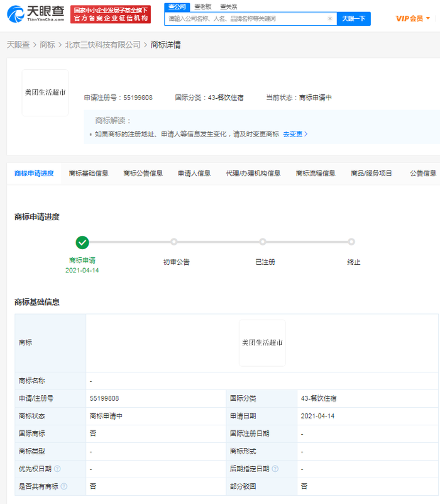The width and height of the screenshot is (440, 504).
Task: Click the 去变更 link
Action: (x=295, y=134)
